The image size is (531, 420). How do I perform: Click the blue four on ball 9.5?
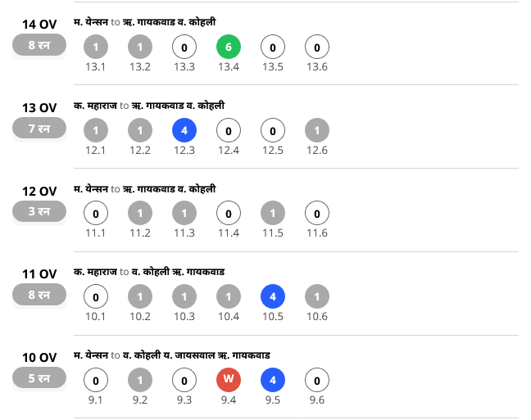click(272, 381)
